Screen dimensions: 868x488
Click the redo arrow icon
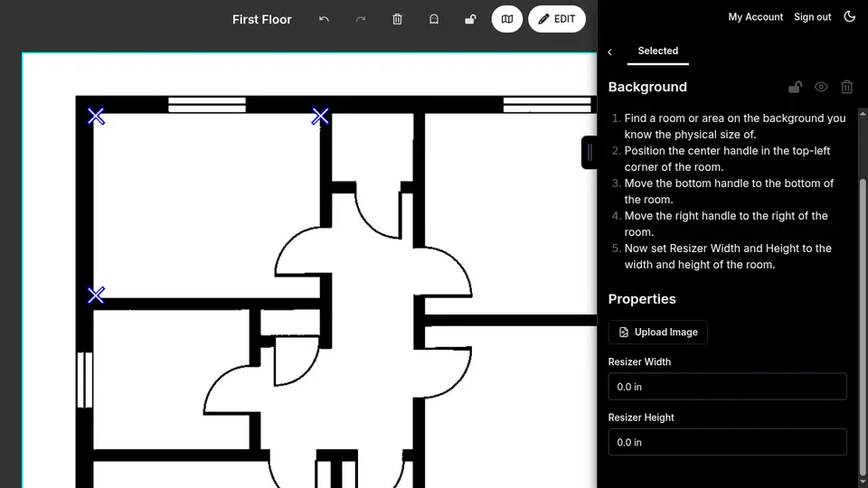tap(361, 19)
